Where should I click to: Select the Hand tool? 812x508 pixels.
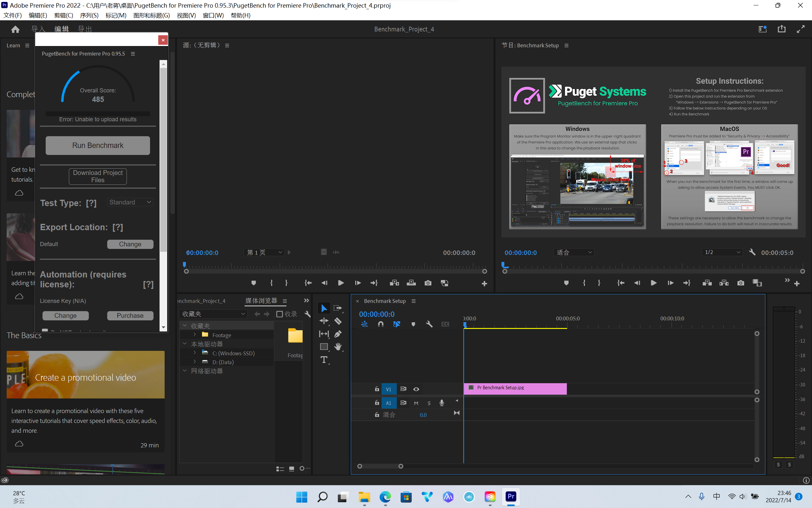pos(338,347)
